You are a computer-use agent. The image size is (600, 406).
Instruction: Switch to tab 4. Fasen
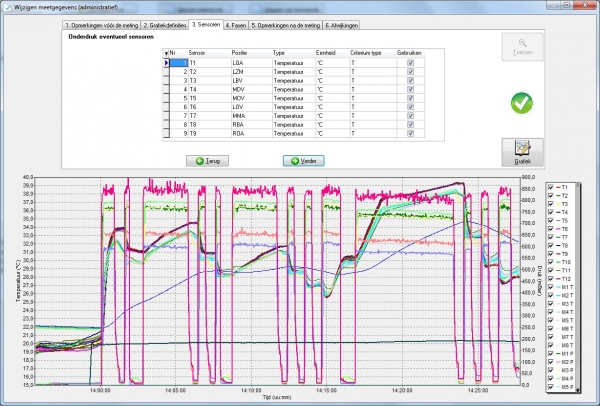pos(235,23)
